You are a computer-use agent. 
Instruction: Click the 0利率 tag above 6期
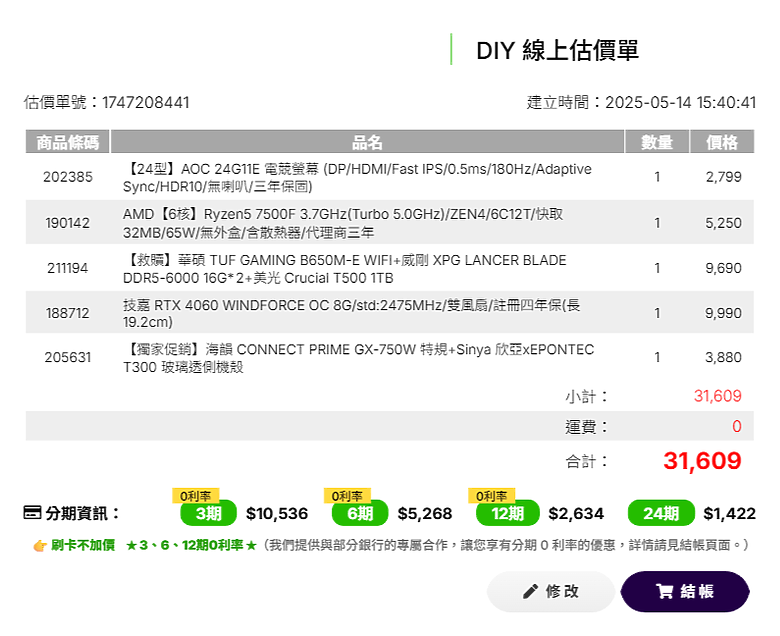pos(347,496)
